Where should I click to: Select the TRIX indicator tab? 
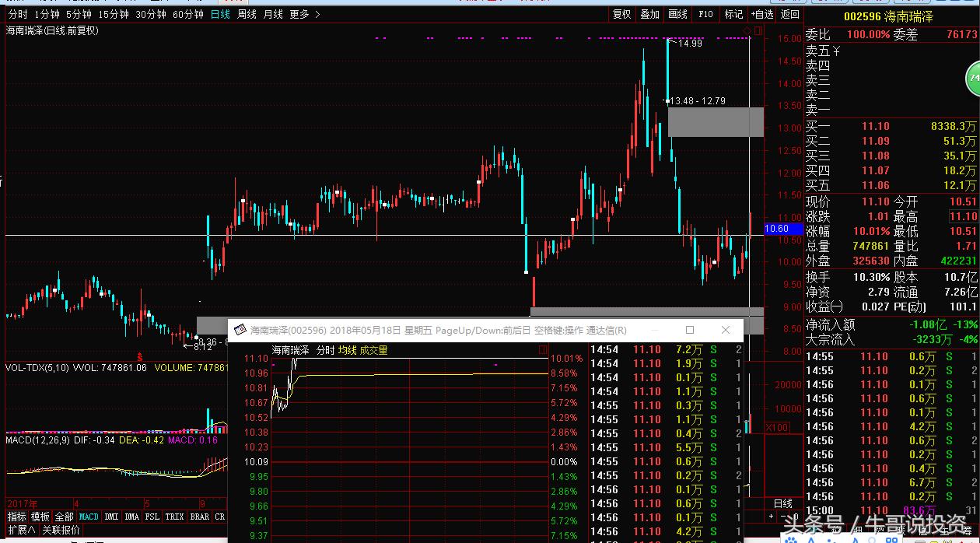pos(175,517)
